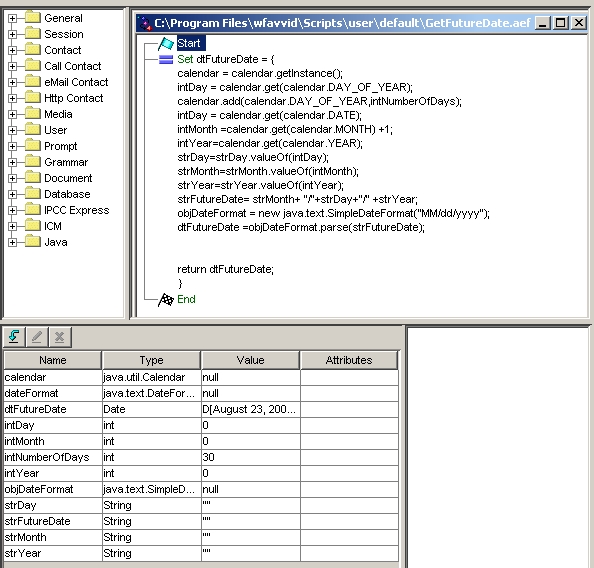This screenshot has width=594, height=568.
Task: Select the Prompt palette item
Action: [61, 146]
